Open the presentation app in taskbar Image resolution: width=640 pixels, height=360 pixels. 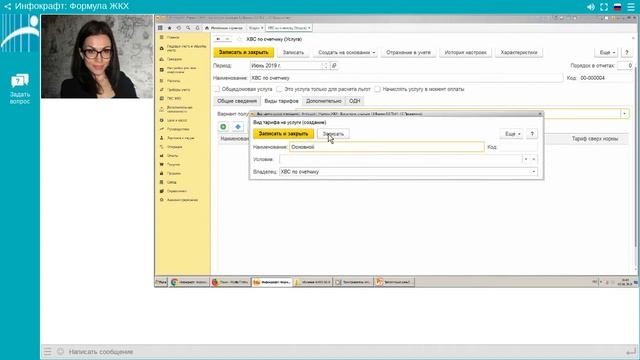[x=394, y=282]
